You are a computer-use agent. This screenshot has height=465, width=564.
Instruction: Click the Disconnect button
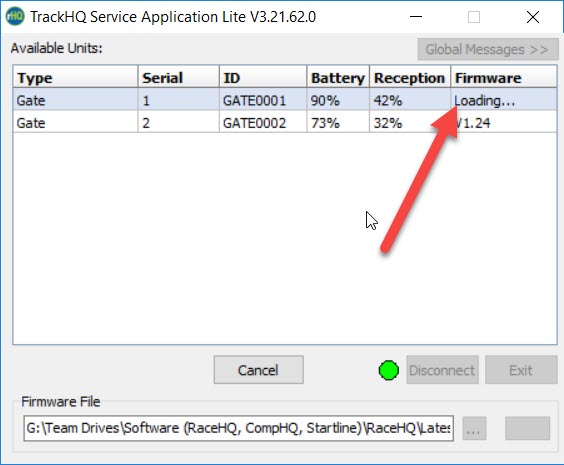tap(442, 370)
